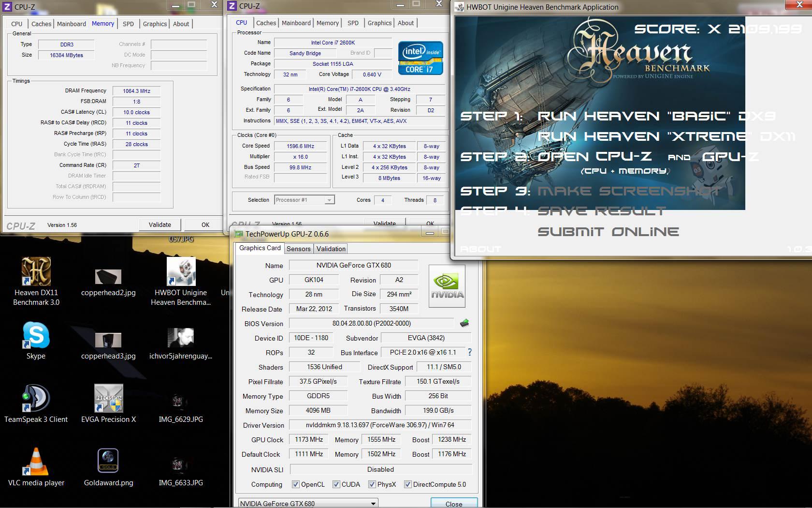
Task: Click the Bus Interface question mark in GPU-Z
Action: point(469,352)
